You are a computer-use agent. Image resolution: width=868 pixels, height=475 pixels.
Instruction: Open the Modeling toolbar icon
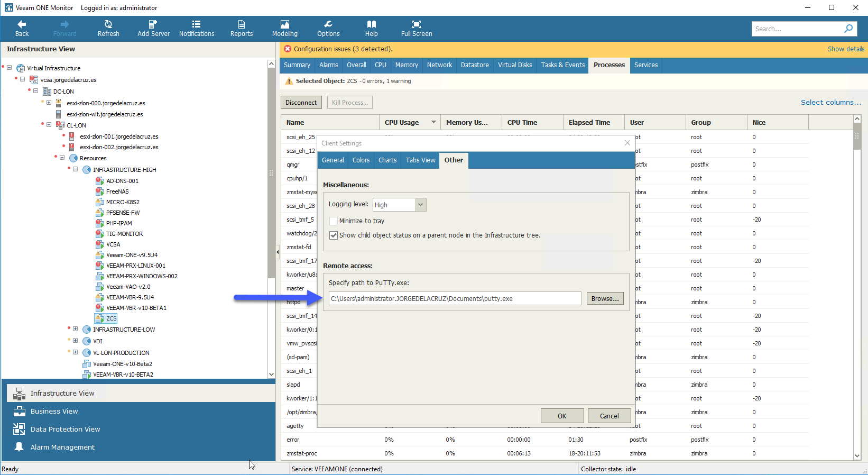[285, 24]
